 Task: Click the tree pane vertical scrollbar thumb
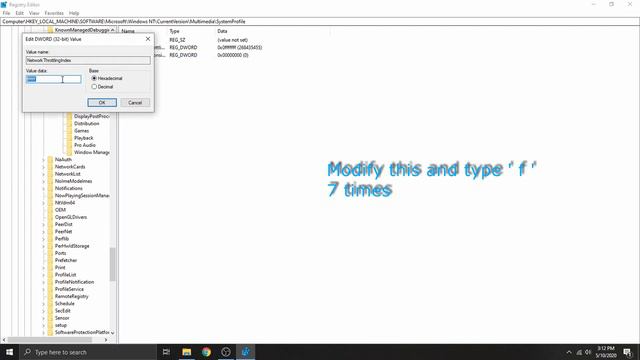pyautogui.click(x=113, y=264)
